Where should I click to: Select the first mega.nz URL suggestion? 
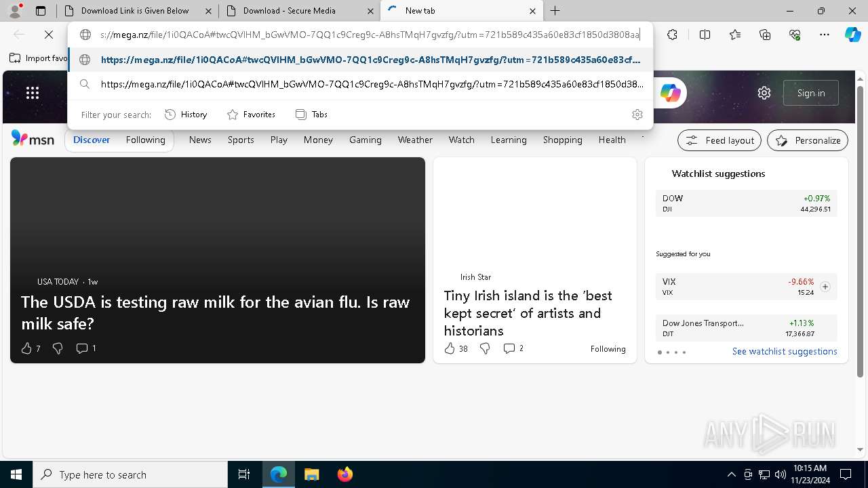(361, 60)
